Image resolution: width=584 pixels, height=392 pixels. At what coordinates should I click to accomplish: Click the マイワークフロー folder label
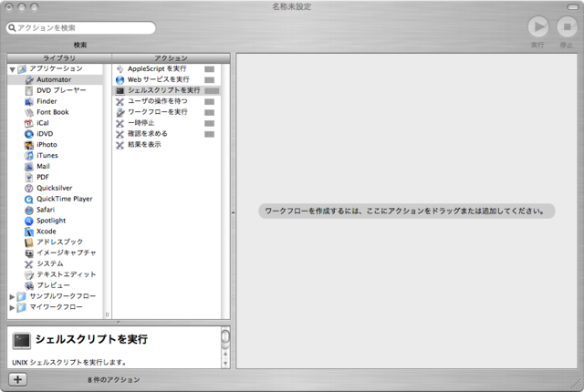(56, 307)
